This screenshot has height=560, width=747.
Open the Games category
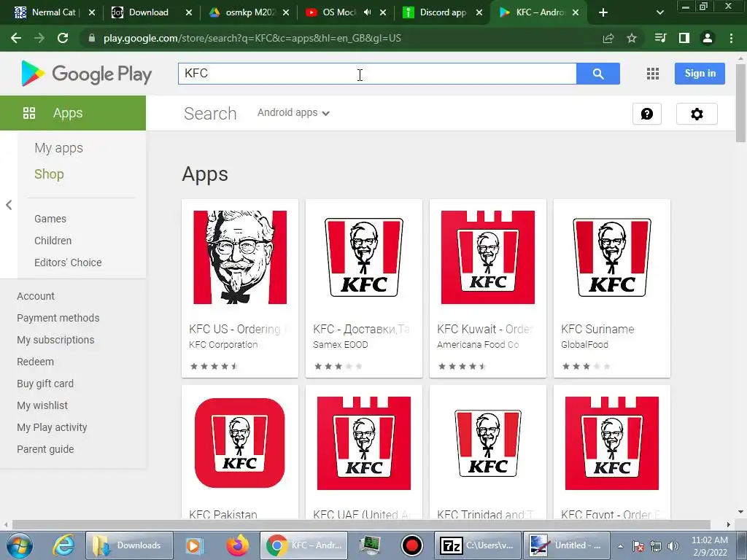(x=50, y=219)
